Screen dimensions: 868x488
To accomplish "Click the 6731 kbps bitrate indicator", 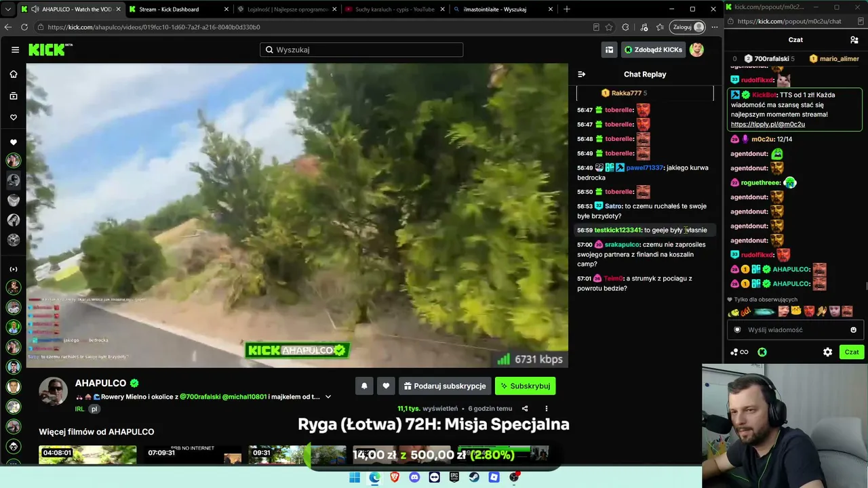I will coord(530,359).
